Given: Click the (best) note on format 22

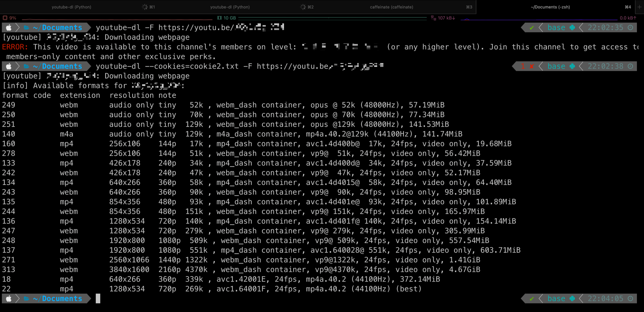Looking at the screenshot, I should click(409, 289).
